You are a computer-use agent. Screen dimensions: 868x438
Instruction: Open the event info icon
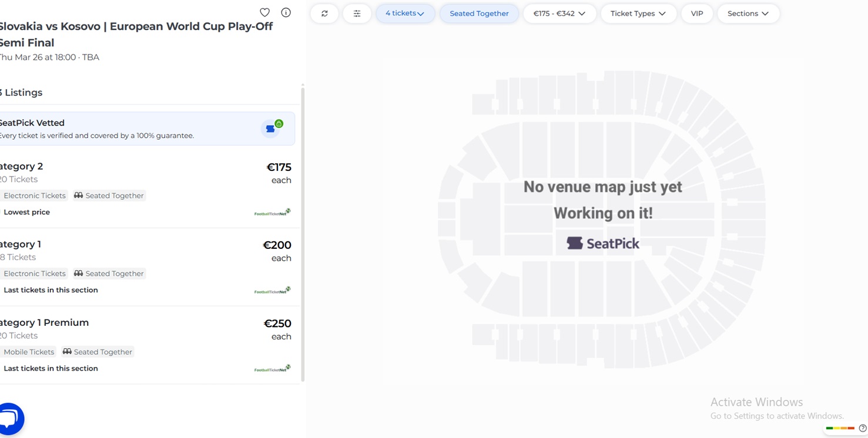pos(286,12)
